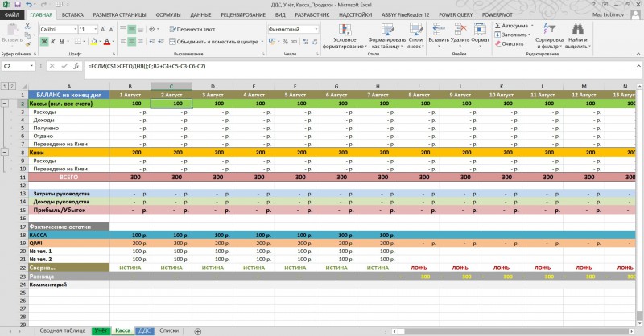Apply percent style with the % icon

285,42
